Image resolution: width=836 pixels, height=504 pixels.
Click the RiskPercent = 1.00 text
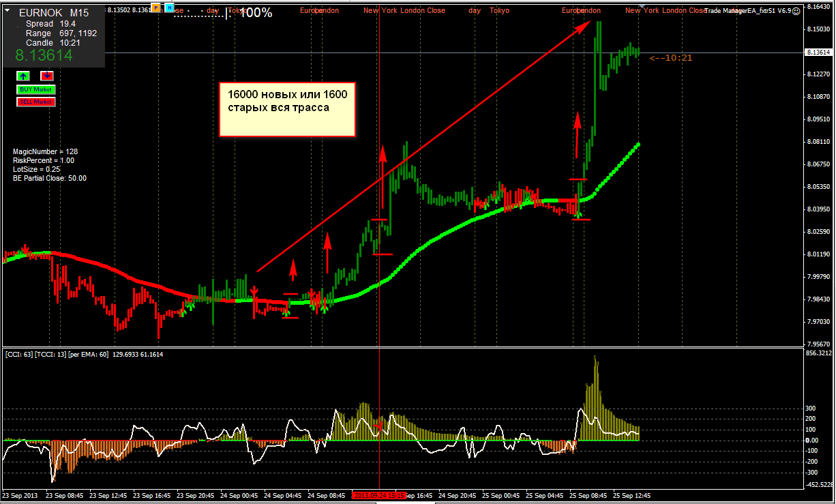44,160
